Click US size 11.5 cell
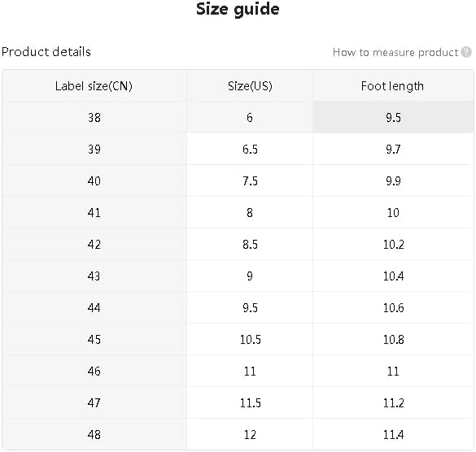Viewport: 476px width, 452px height. pyautogui.click(x=250, y=403)
